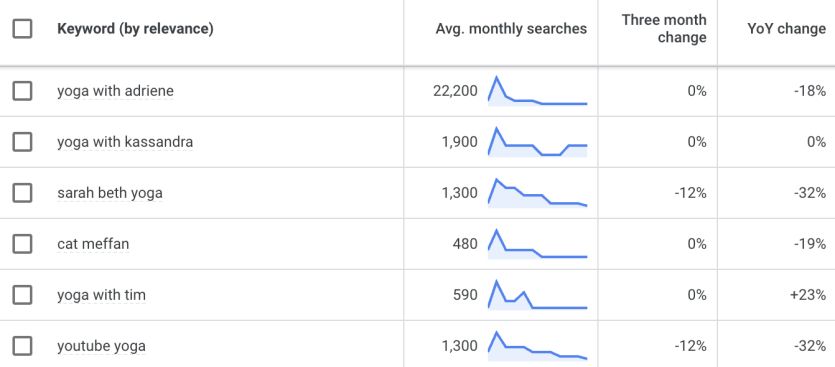
Task: Check the box beside cat meffan
Action: (x=22, y=244)
